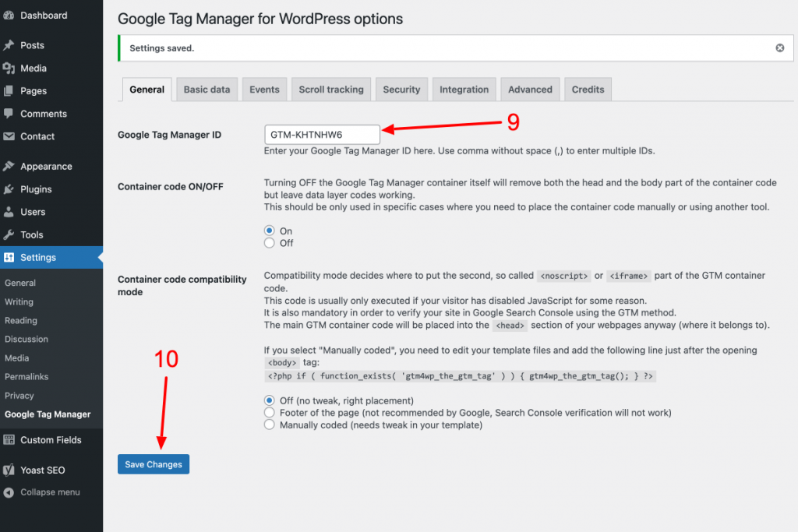Focus the Google Tag Manager ID field

[x=322, y=135]
